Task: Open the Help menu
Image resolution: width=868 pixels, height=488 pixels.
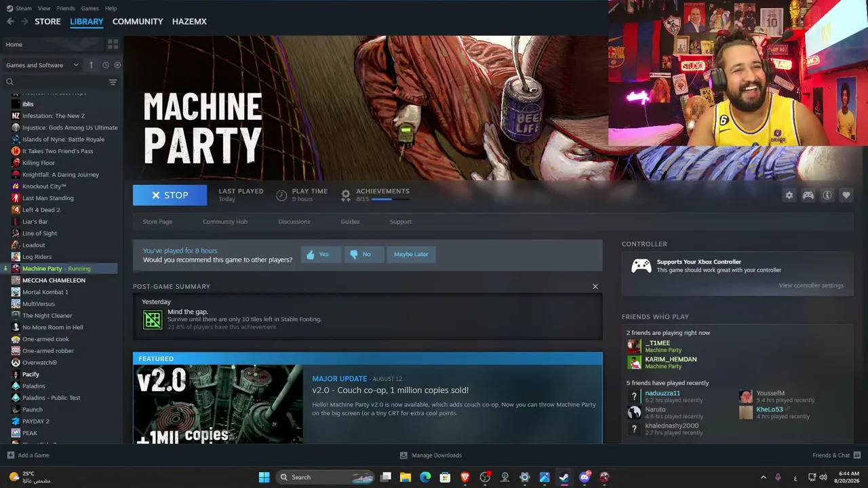Action: [111, 8]
